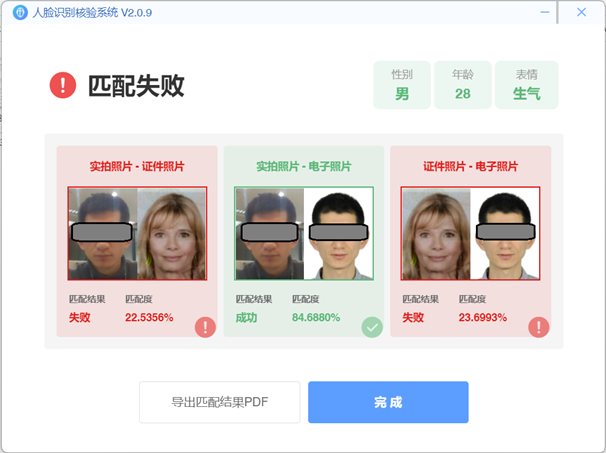606x453 pixels.
Task: Click the 匹配失败 heading text
Action: coord(136,85)
